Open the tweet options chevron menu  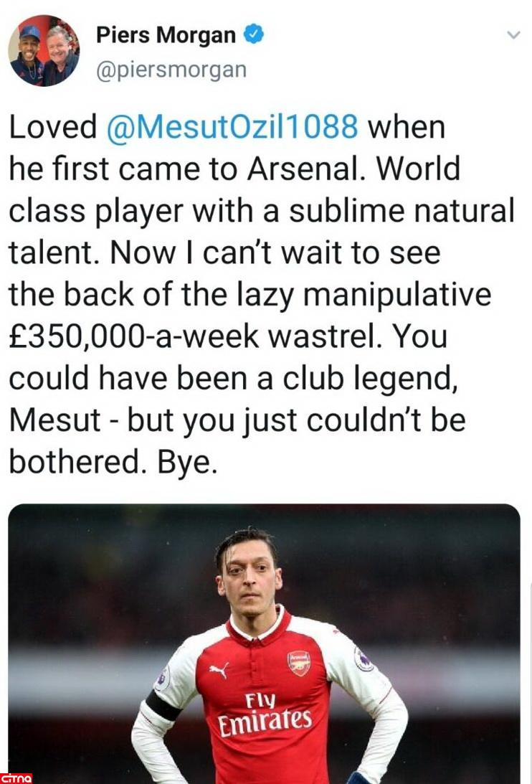[x=513, y=35]
